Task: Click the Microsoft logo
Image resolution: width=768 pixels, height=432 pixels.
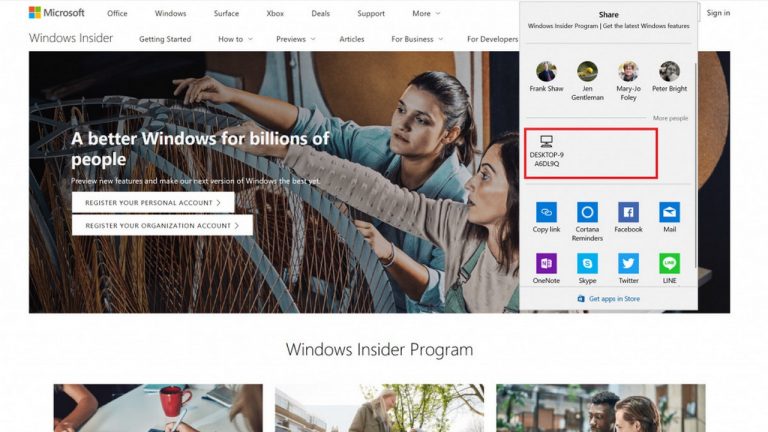Action: pos(56,13)
